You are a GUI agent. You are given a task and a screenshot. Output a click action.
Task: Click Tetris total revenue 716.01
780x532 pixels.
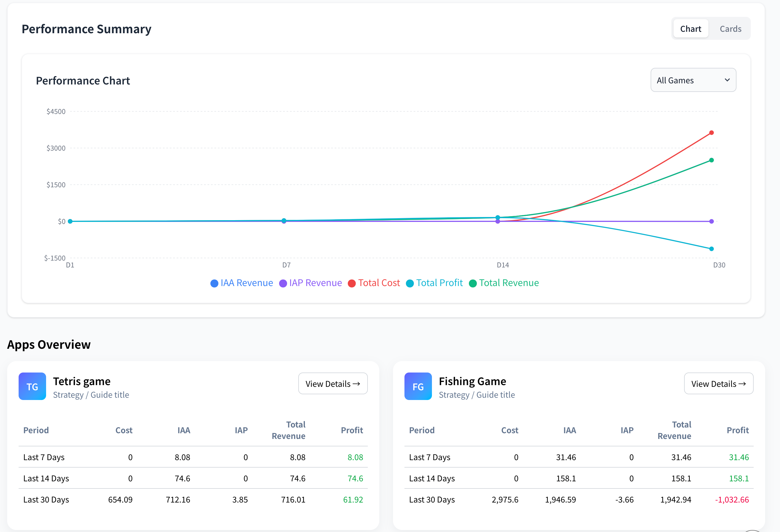tap(293, 499)
